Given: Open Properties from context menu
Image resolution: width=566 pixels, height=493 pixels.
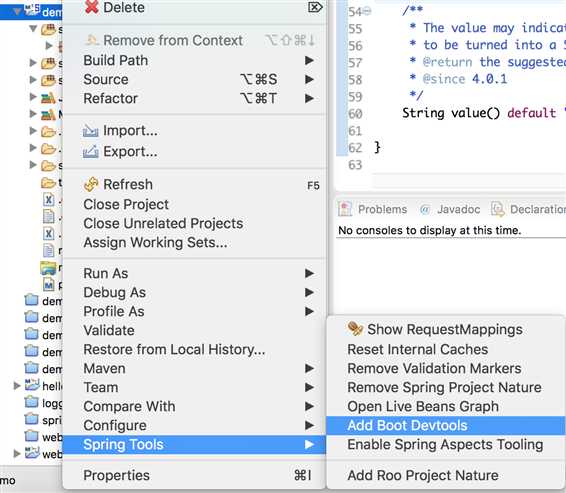Looking at the screenshot, I should point(195,475).
